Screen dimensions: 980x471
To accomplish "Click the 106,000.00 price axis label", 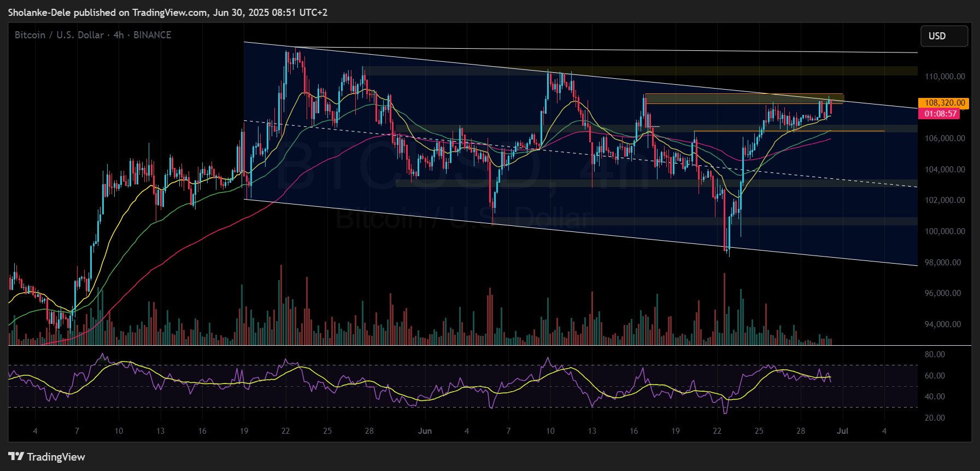I will [x=945, y=138].
